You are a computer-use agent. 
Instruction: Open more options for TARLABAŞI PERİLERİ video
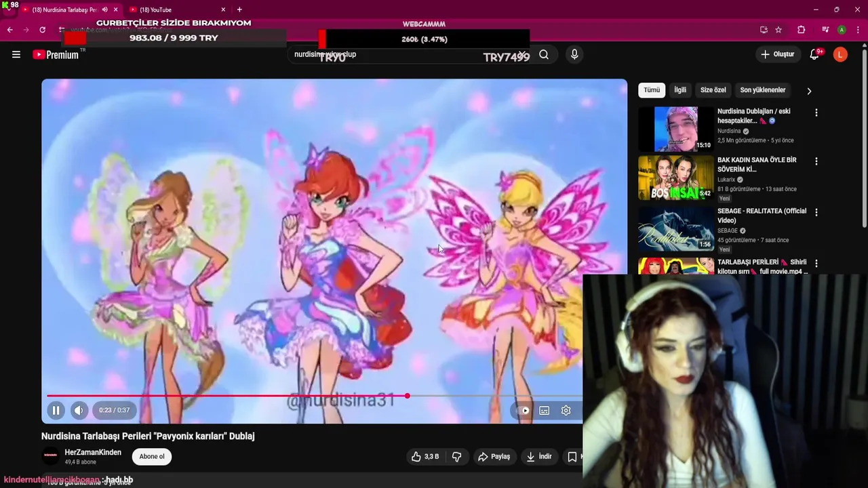[x=816, y=263]
